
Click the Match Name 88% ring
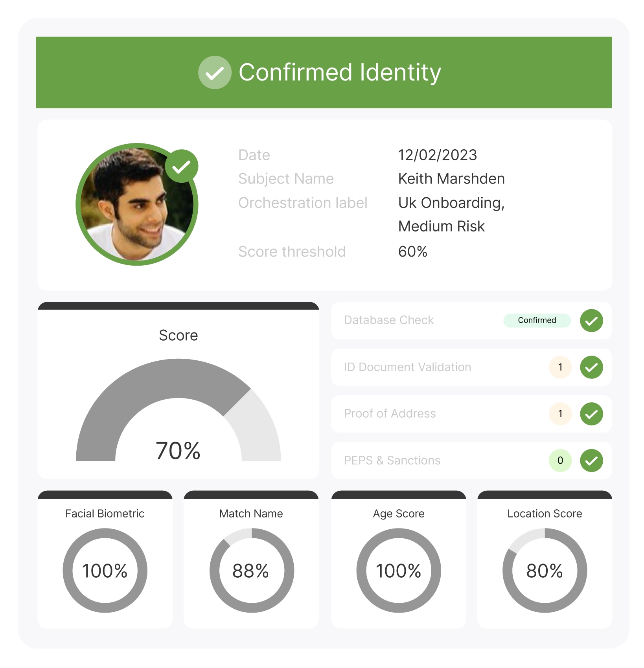pyautogui.click(x=252, y=571)
